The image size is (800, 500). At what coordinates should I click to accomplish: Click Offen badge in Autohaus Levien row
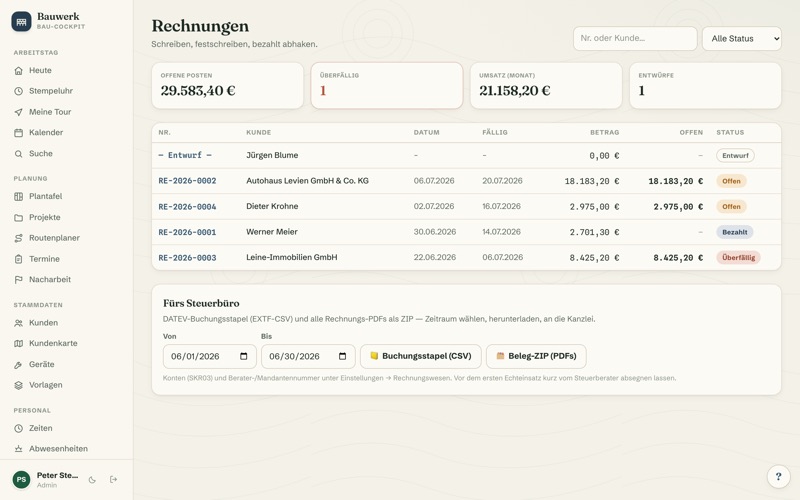731,181
